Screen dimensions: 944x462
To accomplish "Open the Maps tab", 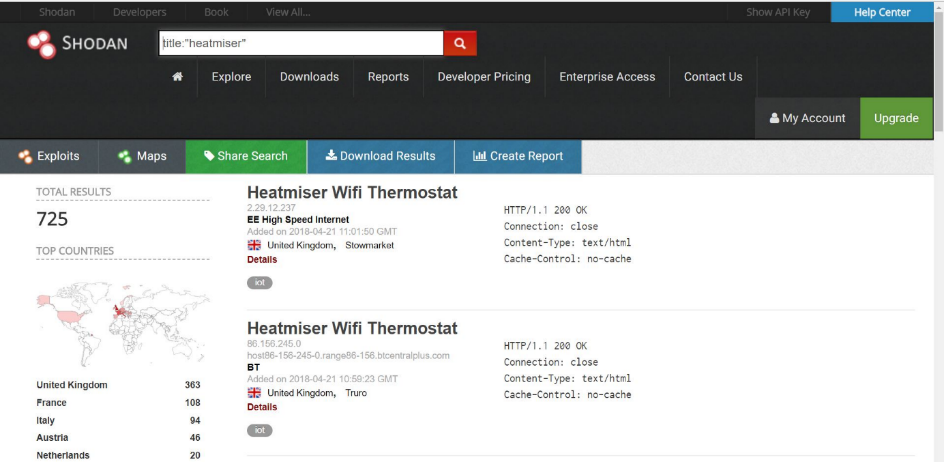I will (x=142, y=156).
